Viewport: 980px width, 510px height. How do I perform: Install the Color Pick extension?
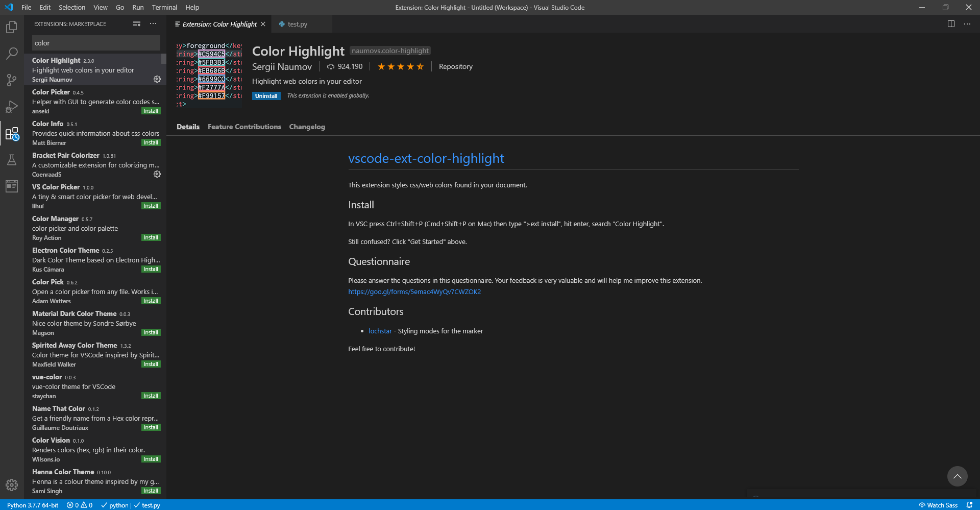151,301
